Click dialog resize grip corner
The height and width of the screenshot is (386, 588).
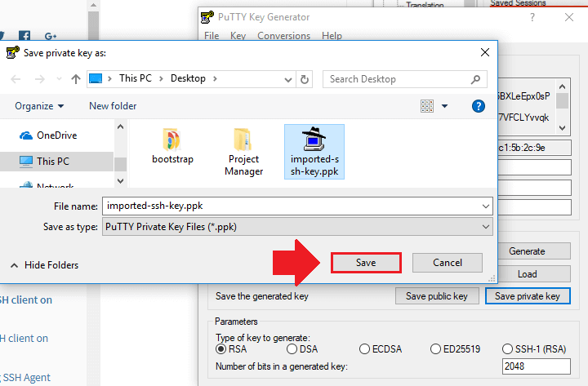492,278
